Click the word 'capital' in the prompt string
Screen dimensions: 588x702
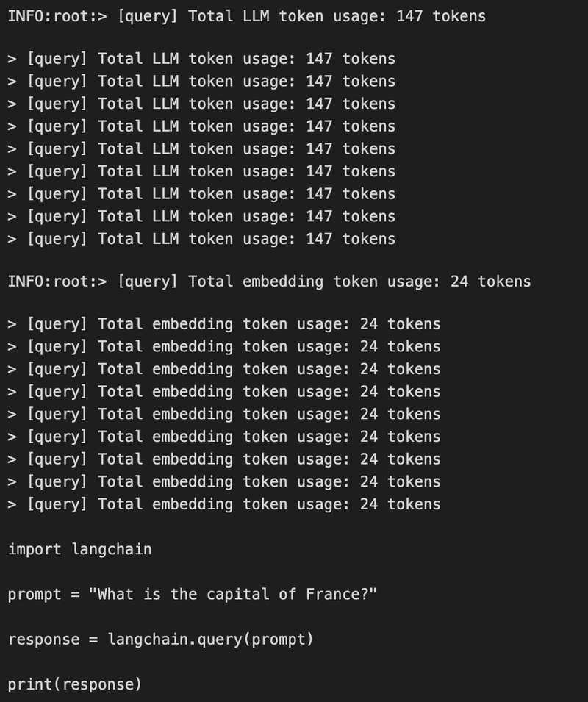(x=238, y=595)
